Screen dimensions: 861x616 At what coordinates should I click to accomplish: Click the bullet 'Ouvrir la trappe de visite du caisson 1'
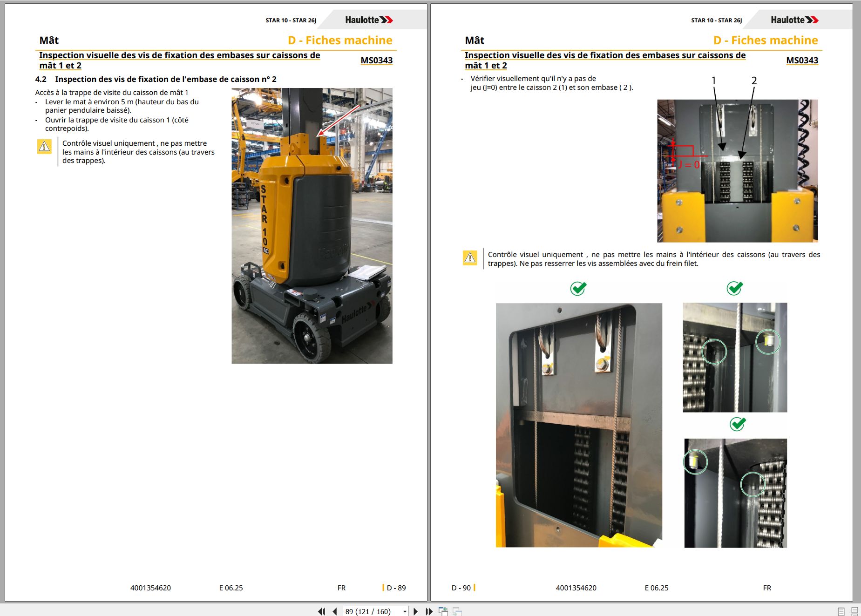pos(117,124)
